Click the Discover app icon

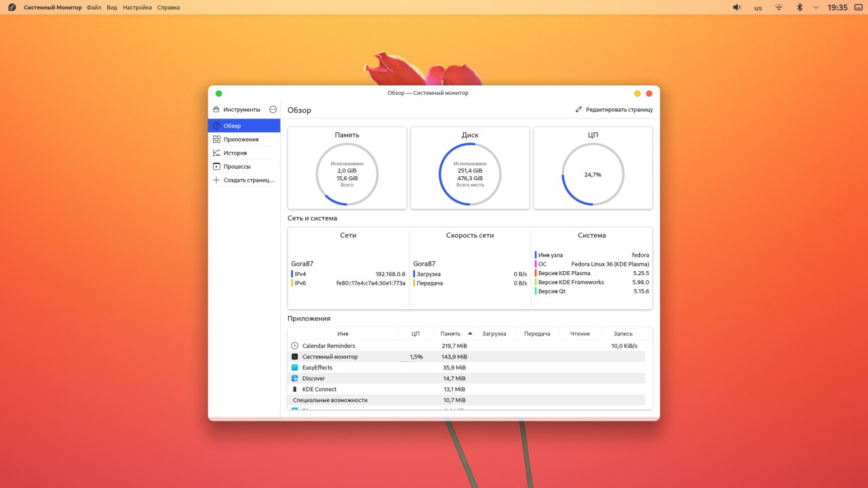(x=294, y=378)
